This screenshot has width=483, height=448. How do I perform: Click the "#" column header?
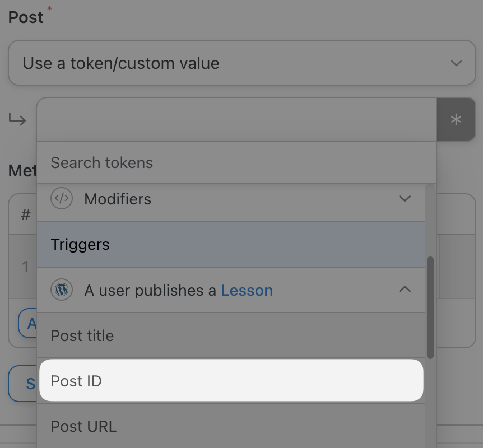(26, 214)
